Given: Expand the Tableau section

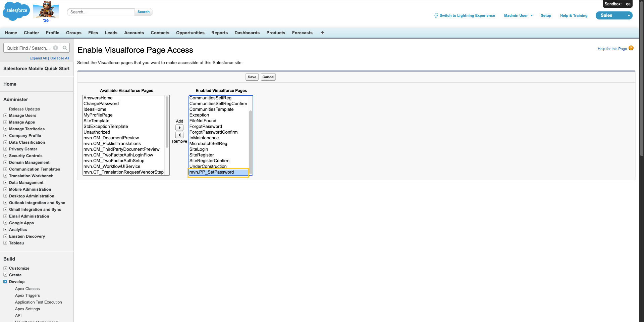Looking at the screenshot, I should point(5,243).
